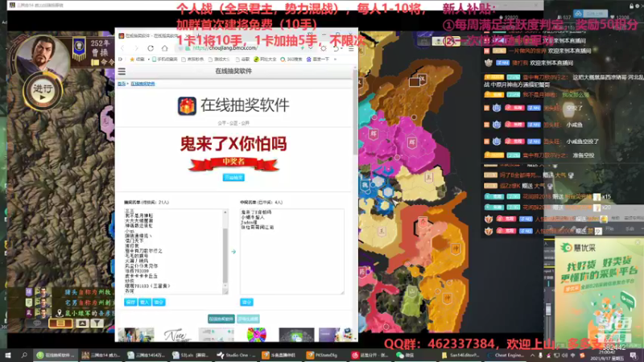The height and width of the screenshot is (362, 644).
Task: Switch to Cheat Engine taskbar item
Action: point(506,356)
